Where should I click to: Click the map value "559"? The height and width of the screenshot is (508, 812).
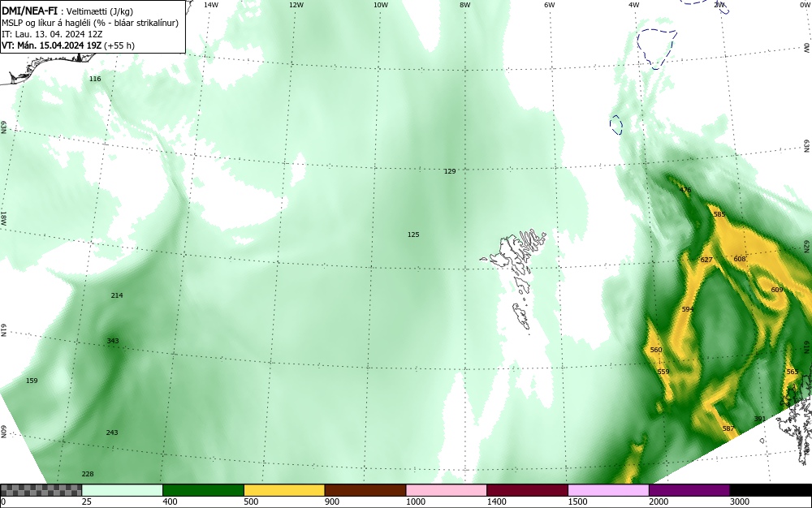click(x=663, y=372)
